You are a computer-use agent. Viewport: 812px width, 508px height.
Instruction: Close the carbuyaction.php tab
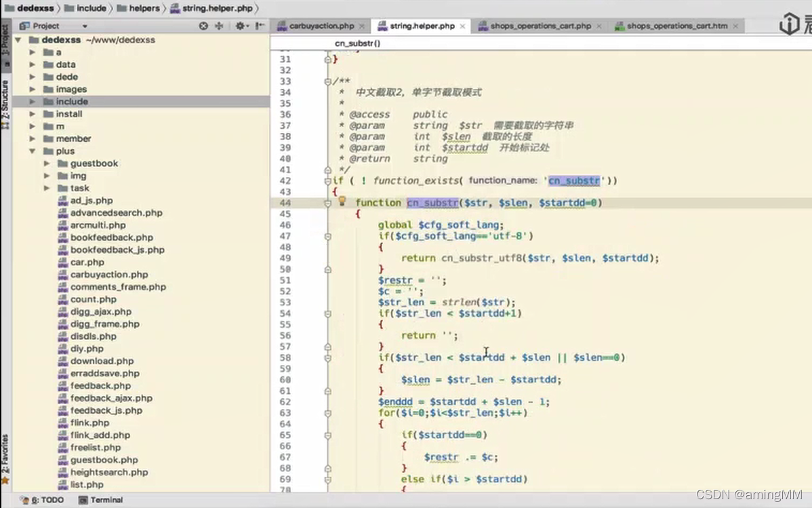(361, 26)
